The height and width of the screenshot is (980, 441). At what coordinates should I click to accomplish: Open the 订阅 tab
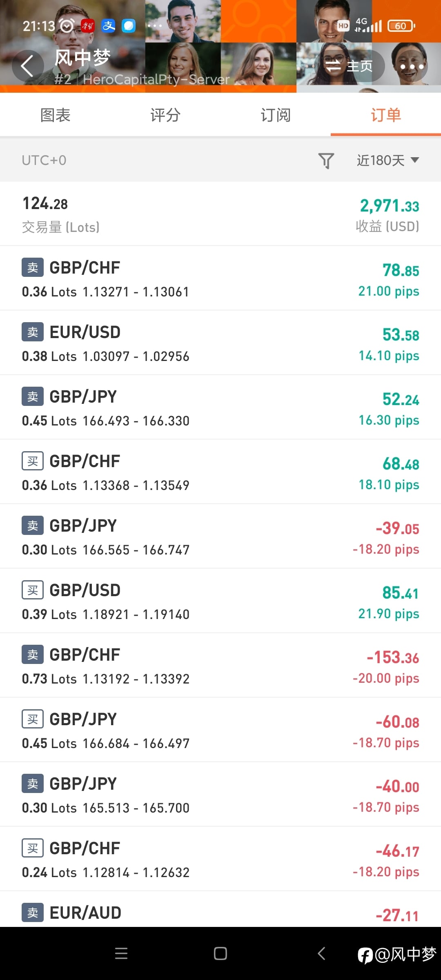point(276,115)
